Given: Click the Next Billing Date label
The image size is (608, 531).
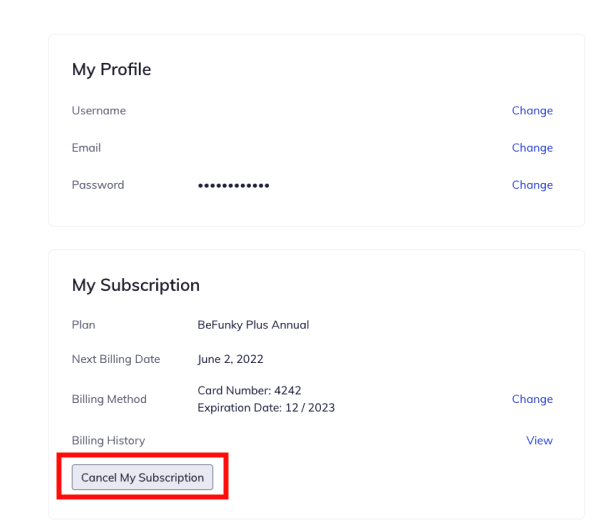Looking at the screenshot, I should point(116,359).
